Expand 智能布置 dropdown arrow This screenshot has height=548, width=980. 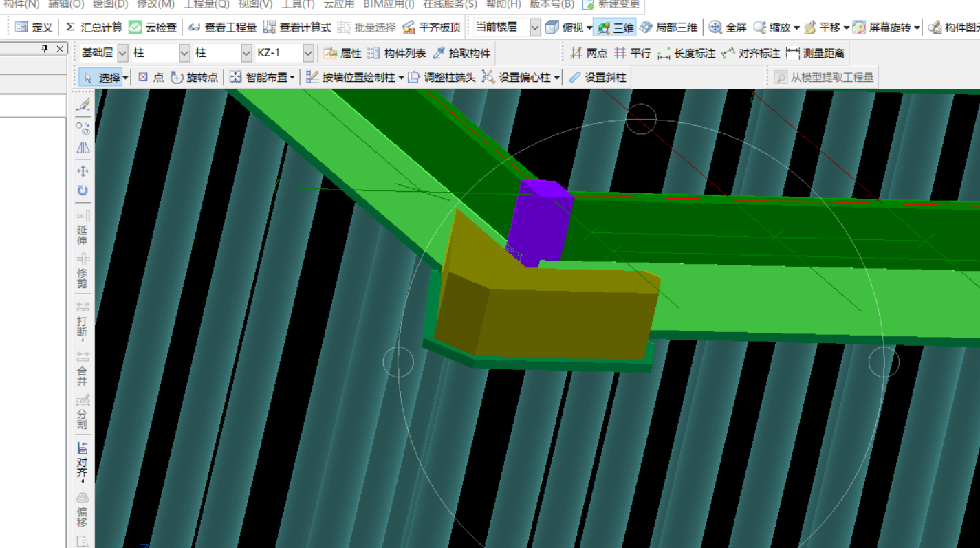(292, 78)
